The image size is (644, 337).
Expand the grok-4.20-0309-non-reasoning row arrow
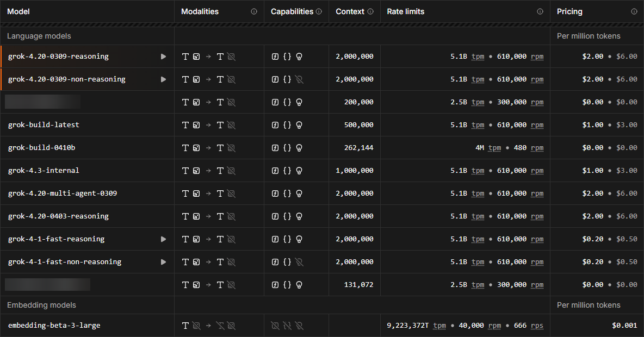[x=164, y=79]
